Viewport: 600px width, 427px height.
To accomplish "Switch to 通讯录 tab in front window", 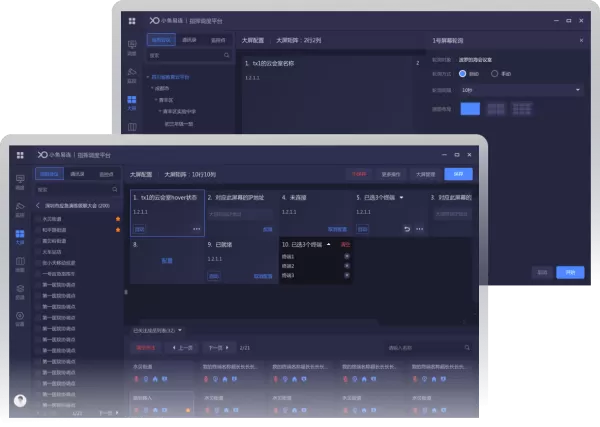I will click(77, 174).
